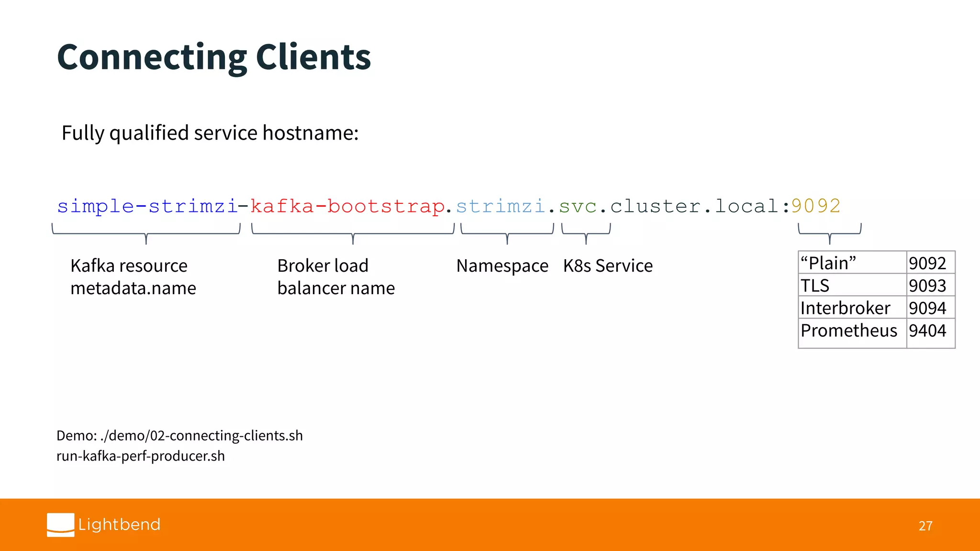The width and height of the screenshot is (980, 551).
Task: Click the '9094' port table cell
Action: click(x=931, y=308)
